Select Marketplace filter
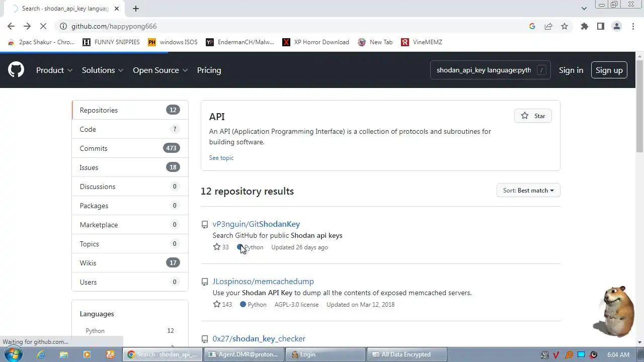 point(130,225)
